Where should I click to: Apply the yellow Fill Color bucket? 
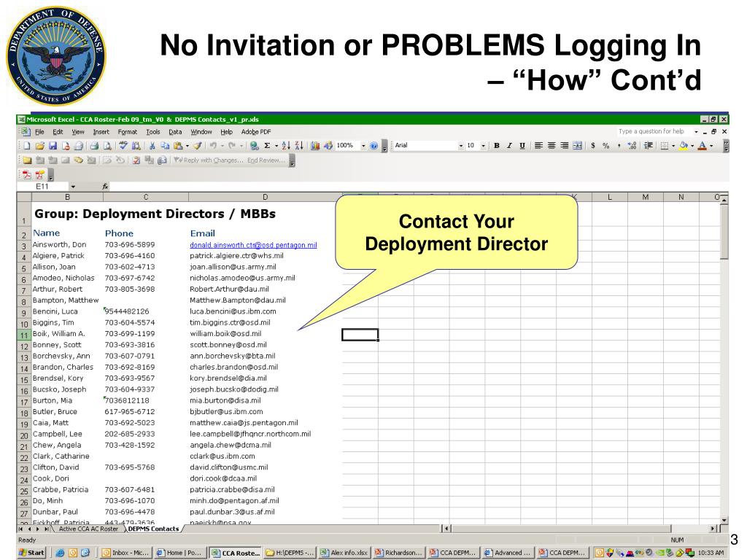tap(684, 146)
